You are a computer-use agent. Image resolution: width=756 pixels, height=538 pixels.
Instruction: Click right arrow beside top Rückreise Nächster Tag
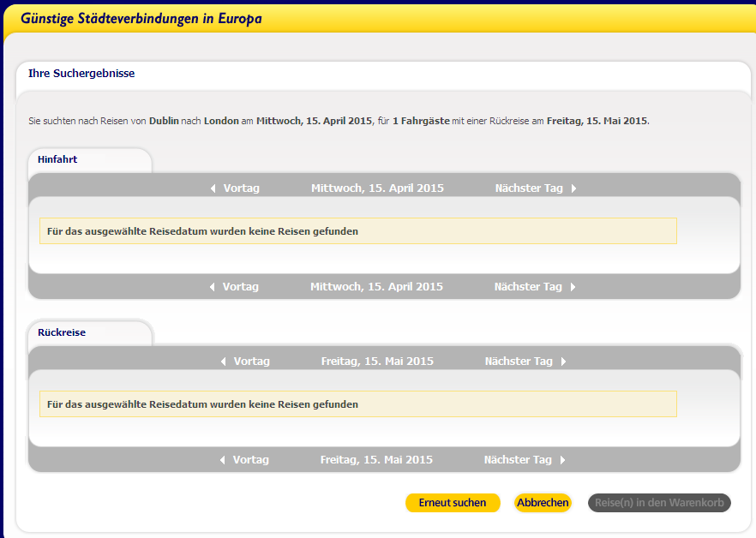(x=563, y=362)
